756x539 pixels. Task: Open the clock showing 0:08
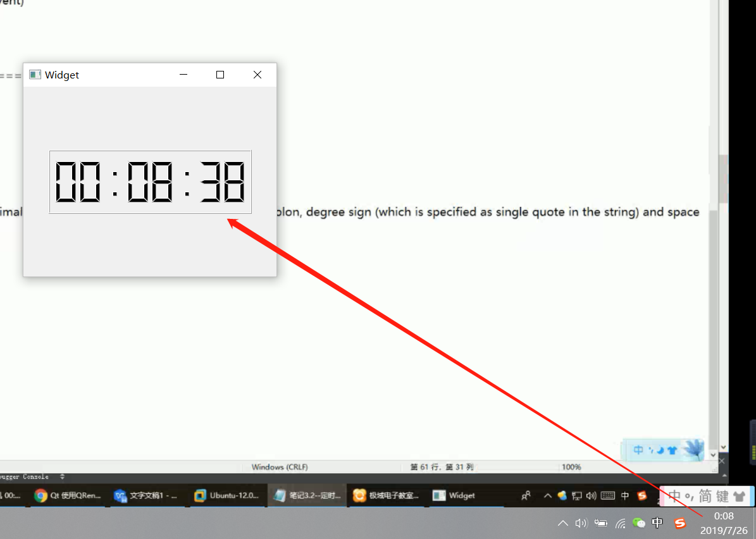pyautogui.click(x=724, y=516)
